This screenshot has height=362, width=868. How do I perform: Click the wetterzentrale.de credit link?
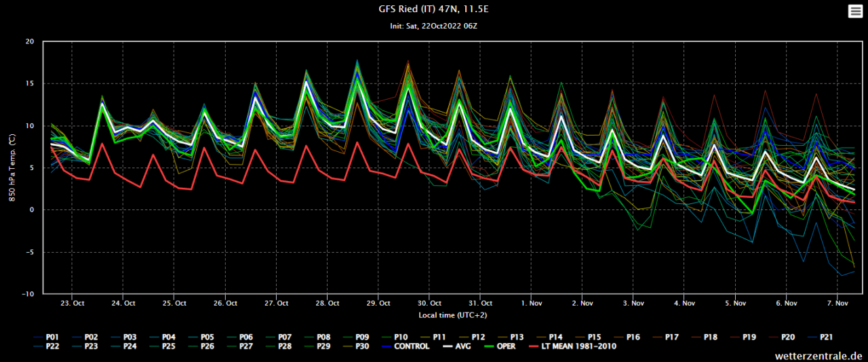click(819, 355)
